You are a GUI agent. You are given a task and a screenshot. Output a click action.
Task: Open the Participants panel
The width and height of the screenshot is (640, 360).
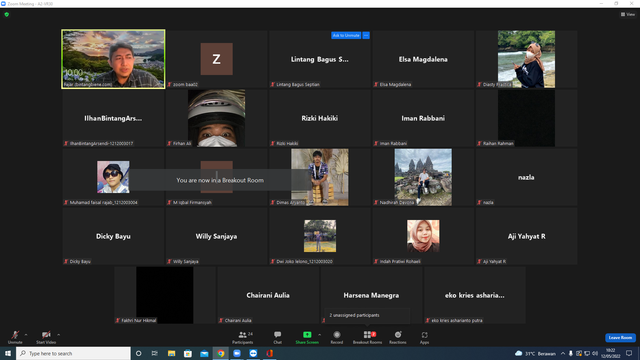(243, 337)
